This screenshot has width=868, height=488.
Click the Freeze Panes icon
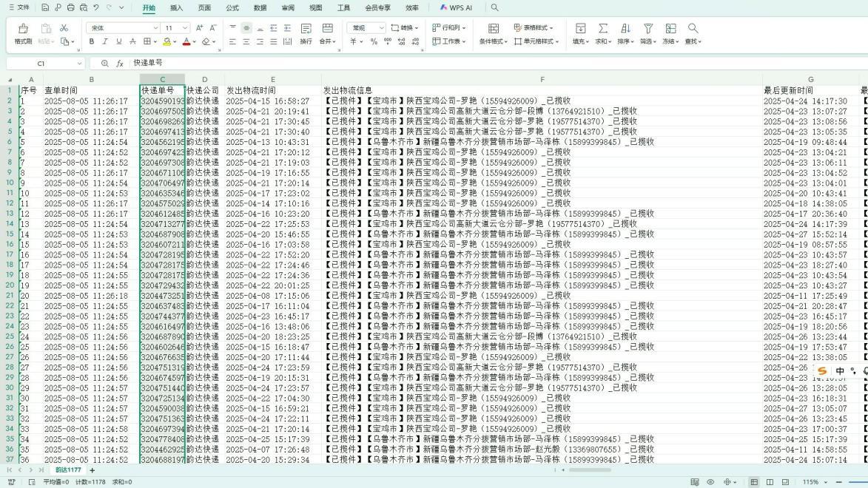670,28
